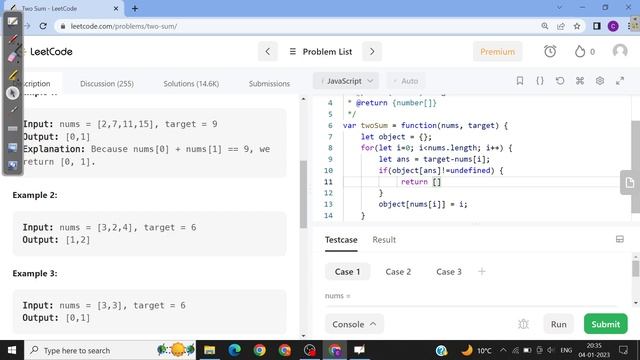Select the Case 2 testcase
Viewport: 640px width, 360px height.
[398, 271]
